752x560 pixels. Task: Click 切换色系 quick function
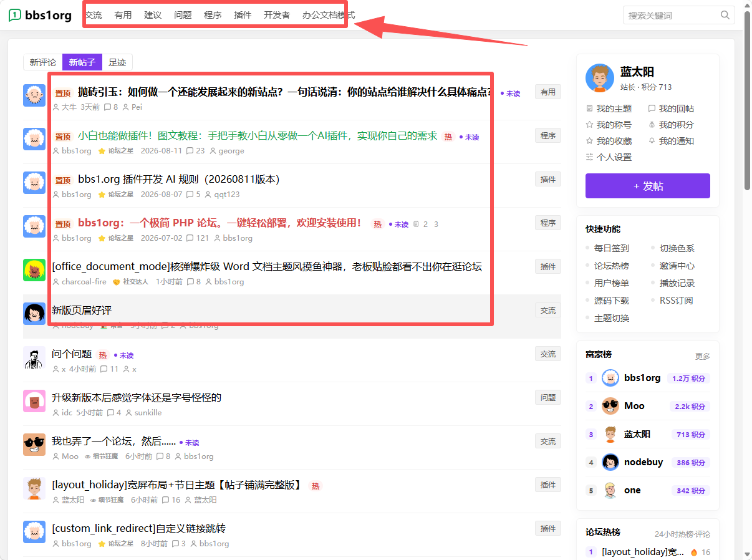coord(677,248)
